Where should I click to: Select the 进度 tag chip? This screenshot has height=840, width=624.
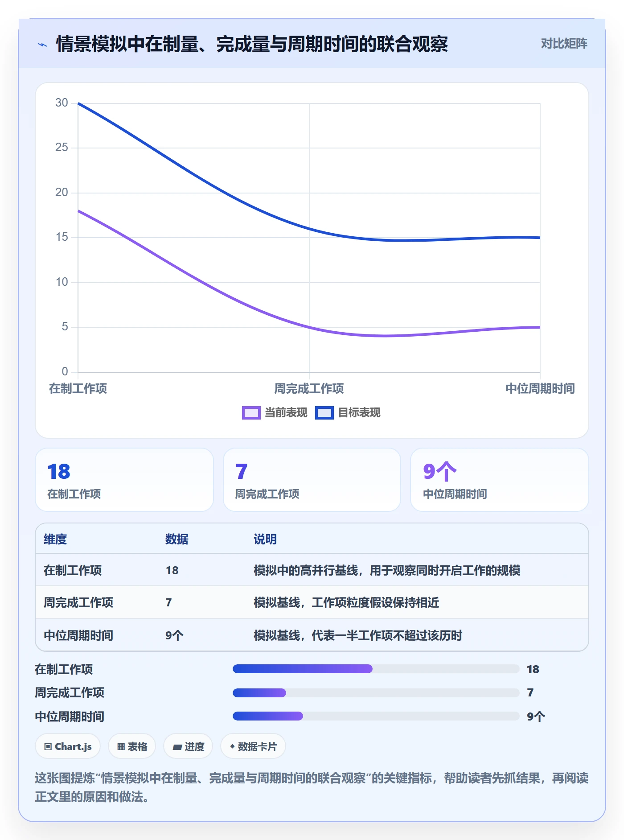point(188,746)
